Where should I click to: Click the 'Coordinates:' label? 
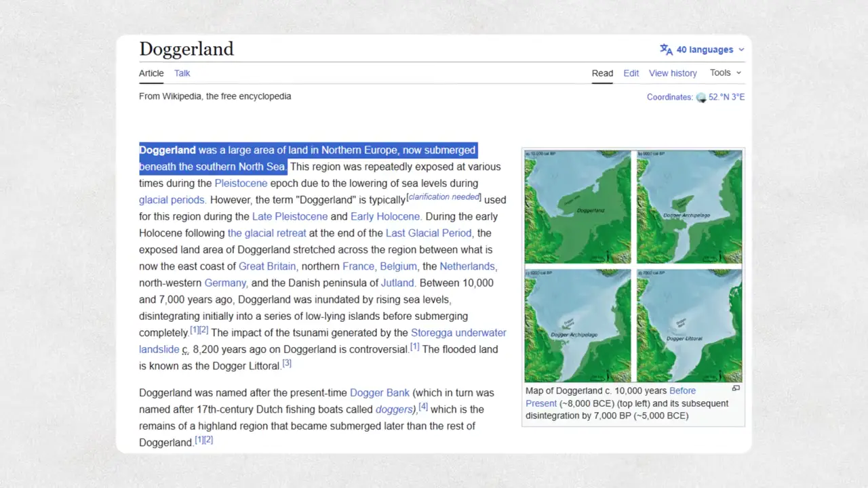(670, 97)
